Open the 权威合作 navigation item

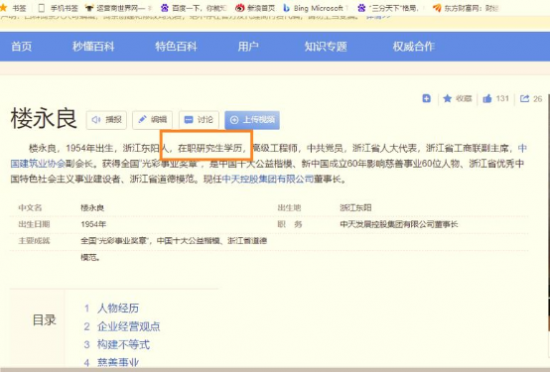pyautogui.click(x=414, y=46)
